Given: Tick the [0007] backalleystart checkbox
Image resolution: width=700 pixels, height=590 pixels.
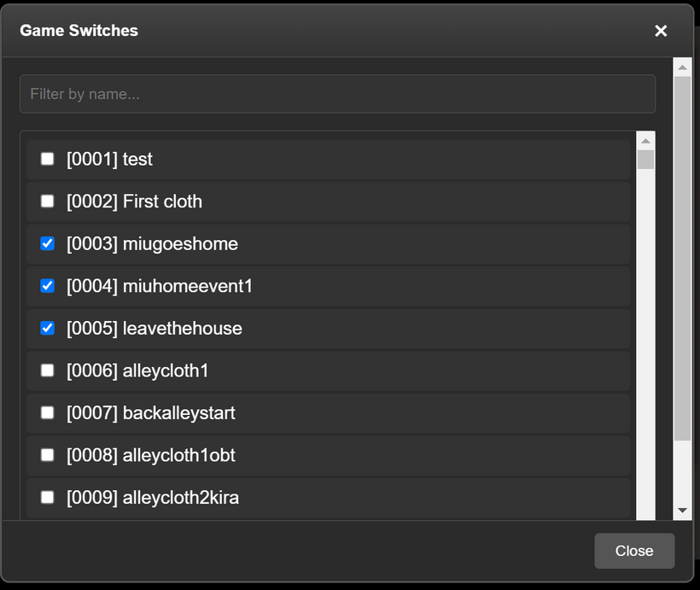Looking at the screenshot, I should click(x=48, y=413).
